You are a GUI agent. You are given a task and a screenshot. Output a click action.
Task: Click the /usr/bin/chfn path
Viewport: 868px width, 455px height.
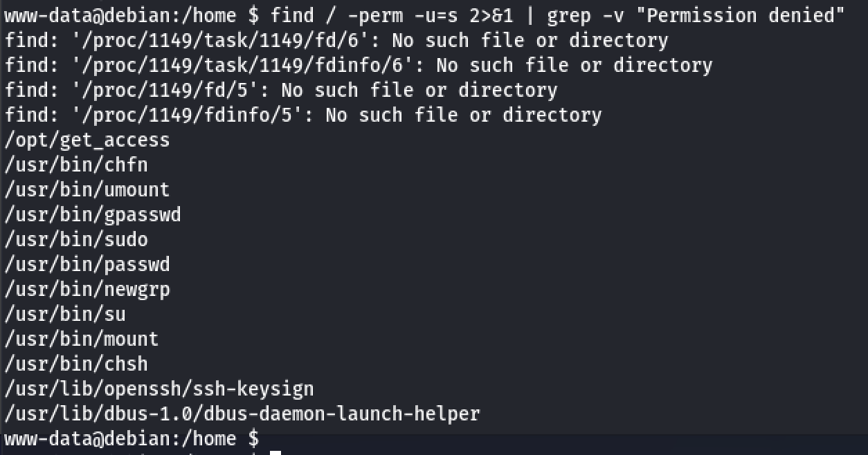coord(76,165)
